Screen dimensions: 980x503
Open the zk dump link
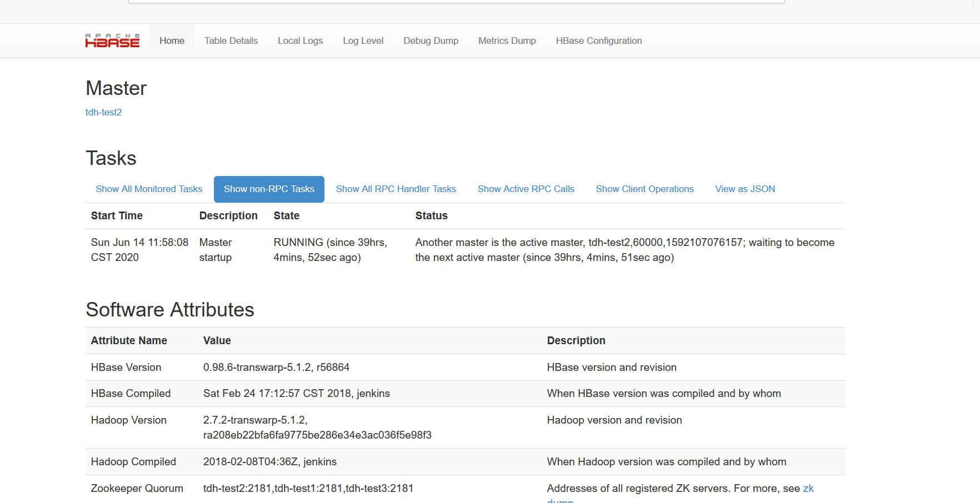point(808,489)
